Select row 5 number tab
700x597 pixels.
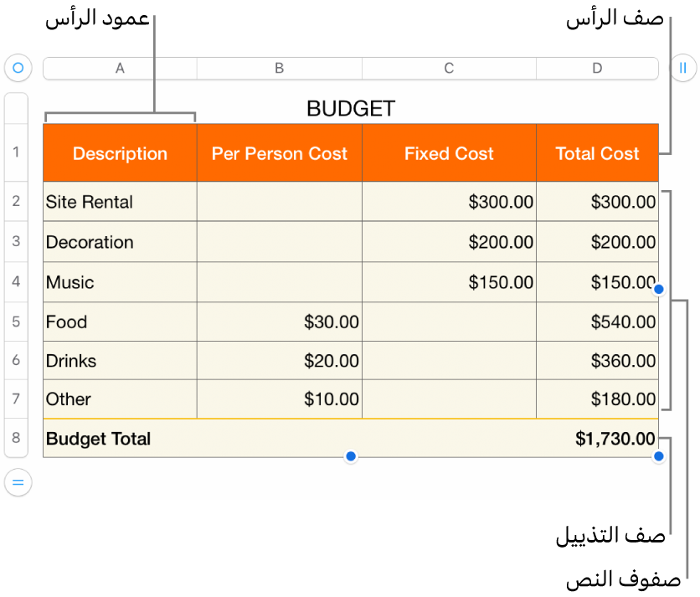point(16,322)
